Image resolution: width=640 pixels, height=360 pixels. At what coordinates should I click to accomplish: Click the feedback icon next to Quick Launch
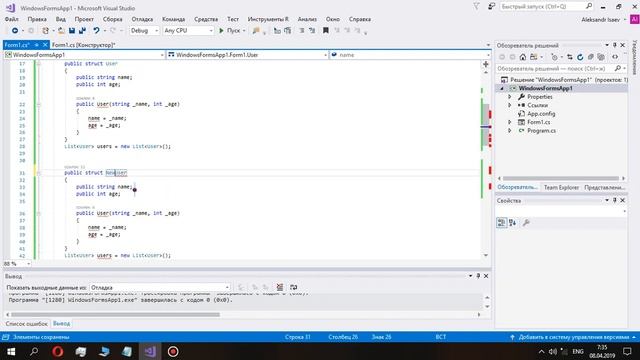491,7
